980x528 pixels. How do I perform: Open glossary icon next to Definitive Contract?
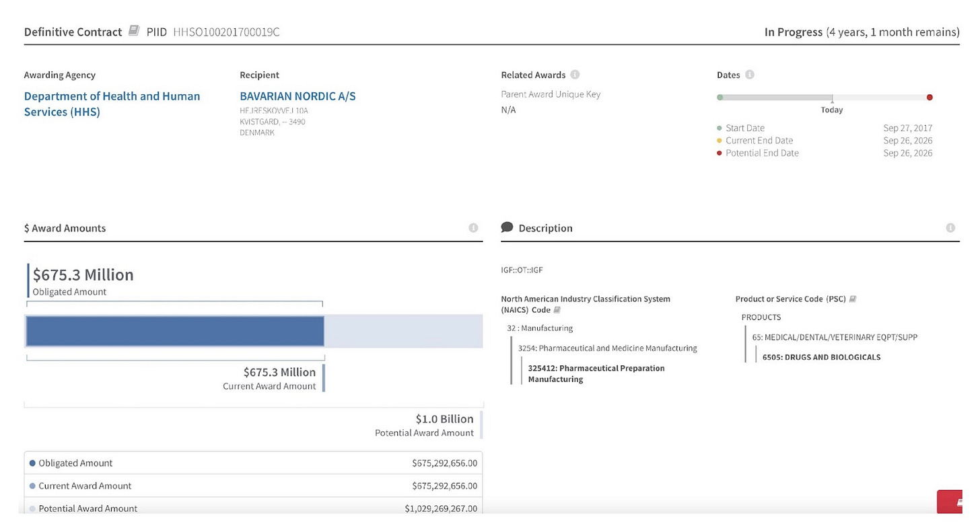[134, 31]
